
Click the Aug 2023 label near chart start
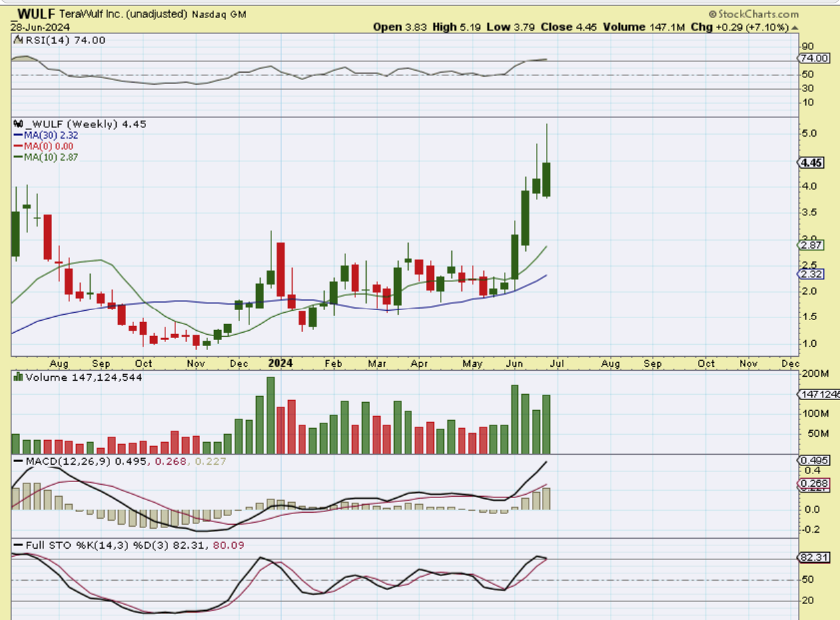click(x=59, y=364)
